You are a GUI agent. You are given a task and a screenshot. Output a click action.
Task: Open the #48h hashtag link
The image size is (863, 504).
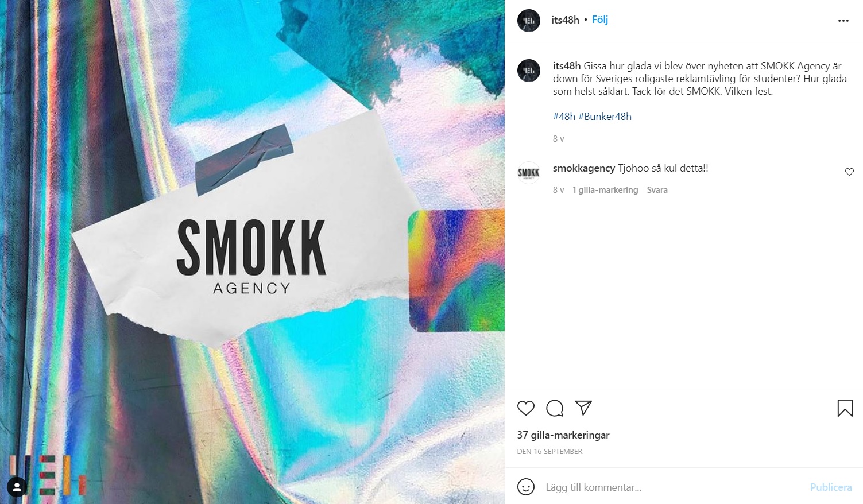point(564,117)
